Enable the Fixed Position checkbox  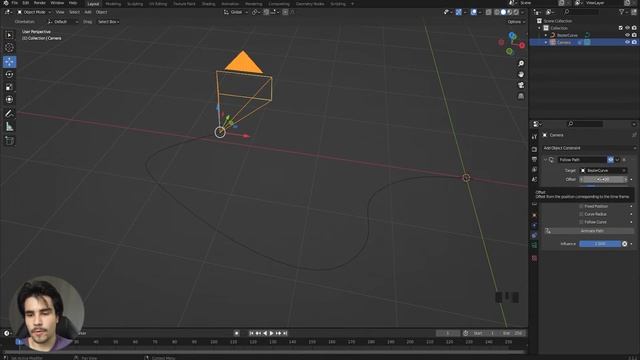click(x=581, y=207)
